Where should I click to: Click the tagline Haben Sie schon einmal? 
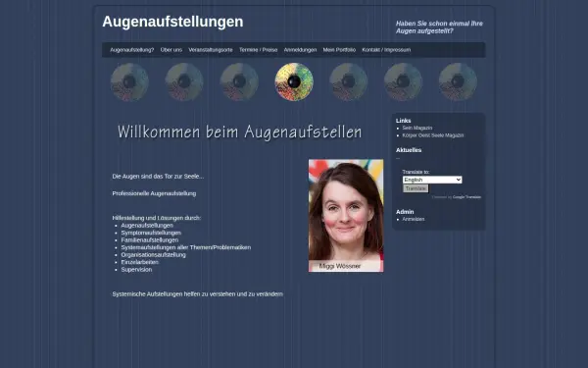click(439, 27)
